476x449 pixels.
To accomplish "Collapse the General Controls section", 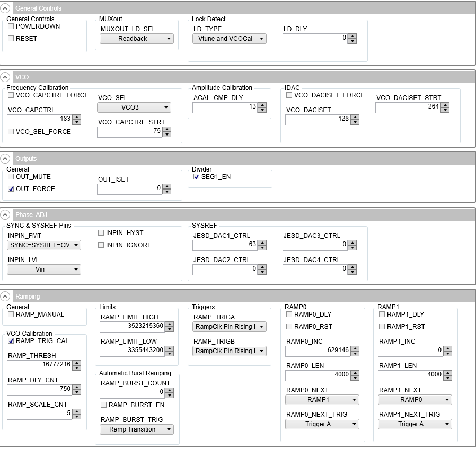I will (x=5, y=8).
